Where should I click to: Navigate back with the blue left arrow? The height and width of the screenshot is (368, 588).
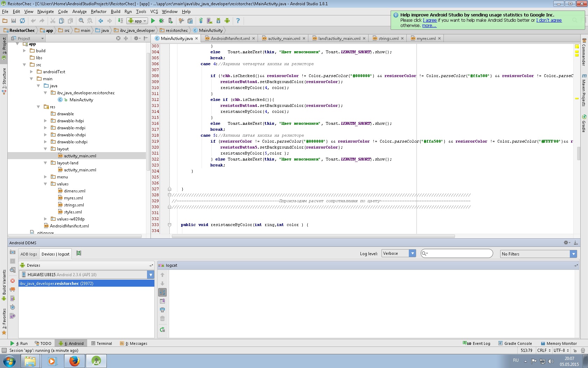tap(101, 21)
